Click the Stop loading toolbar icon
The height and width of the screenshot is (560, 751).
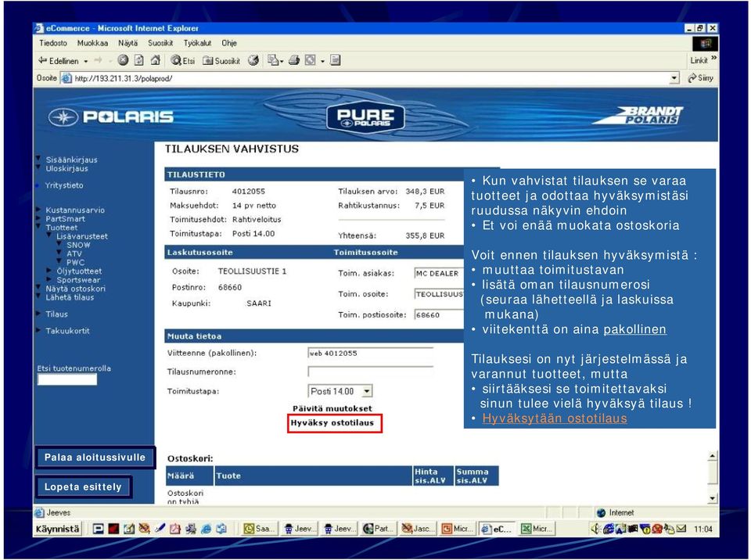(x=123, y=60)
